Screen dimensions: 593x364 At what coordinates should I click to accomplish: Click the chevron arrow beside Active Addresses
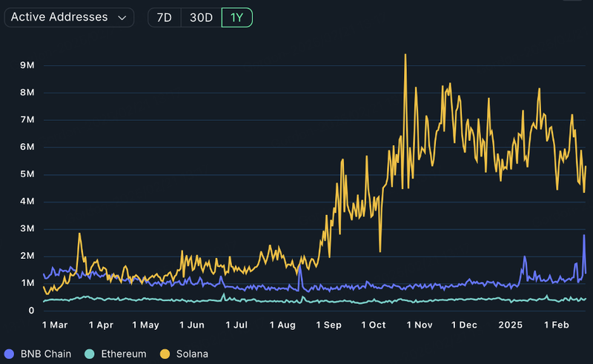[x=122, y=18]
